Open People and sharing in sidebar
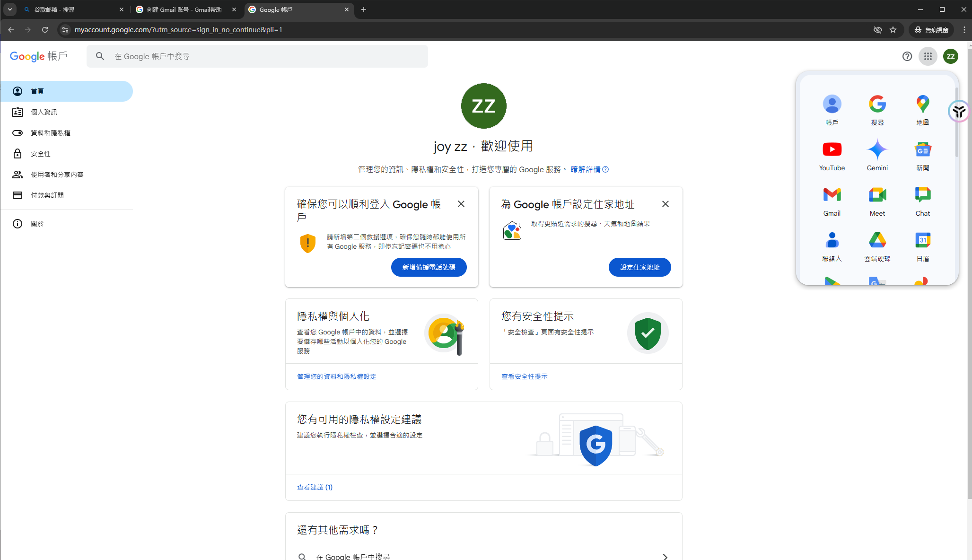This screenshot has height=560, width=972. coord(66,175)
